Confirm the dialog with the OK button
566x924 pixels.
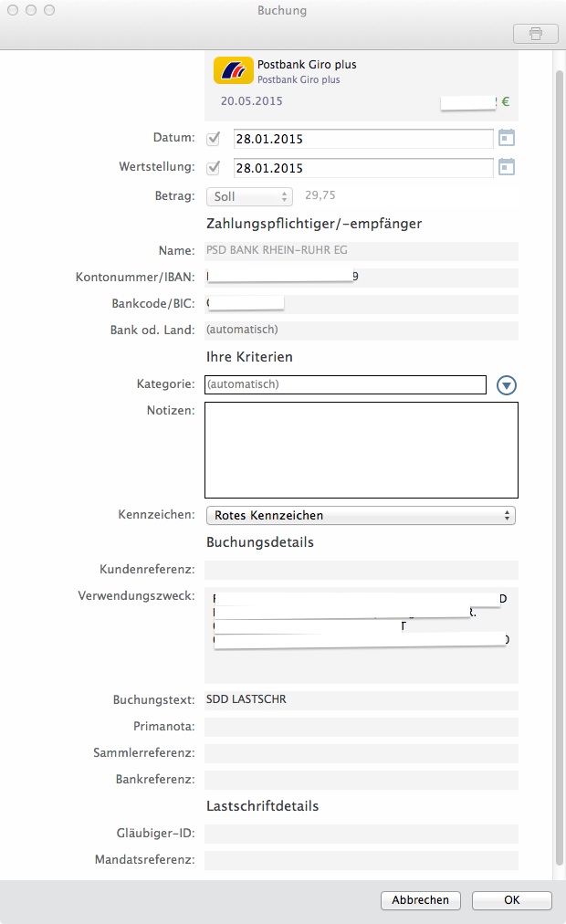tap(512, 900)
